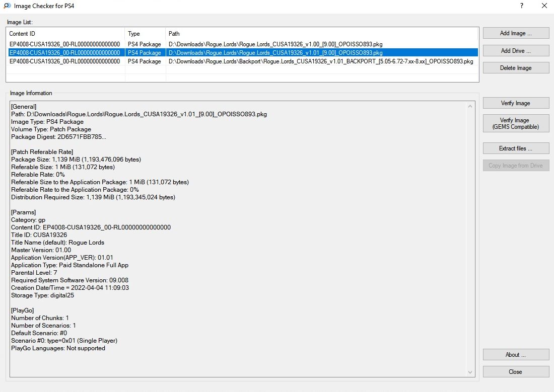Click Application Version(APP_VER): 01.01 line
554x392 pixels.
click(x=62, y=258)
